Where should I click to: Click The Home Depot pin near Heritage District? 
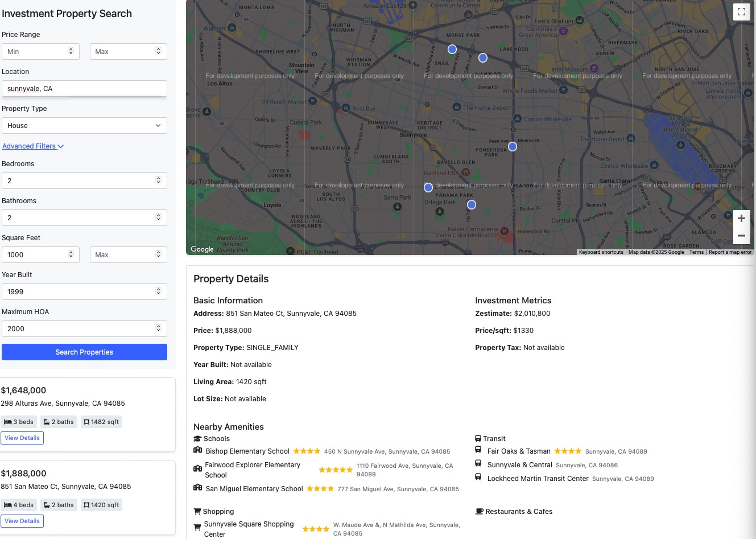tap(457, 107)
